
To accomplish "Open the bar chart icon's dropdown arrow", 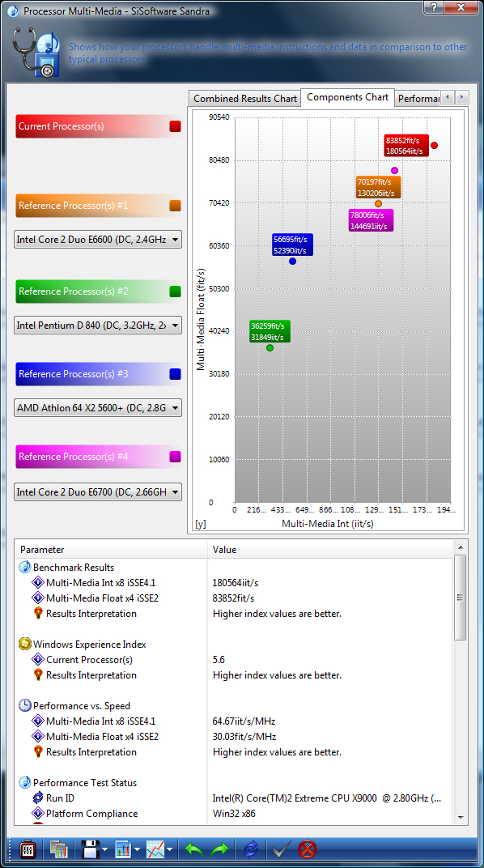I will (137, 849).
